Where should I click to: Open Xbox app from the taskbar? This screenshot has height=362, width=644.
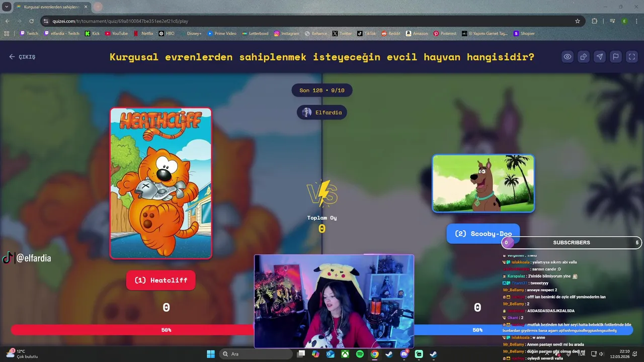click(x=345, y=354)
